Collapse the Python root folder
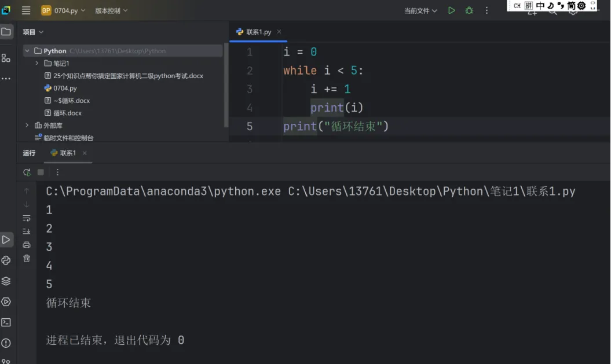The height and width of the screenshot is (364, 611). point(27,51)
